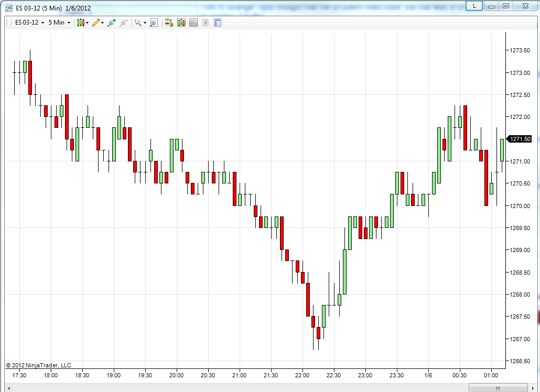Image resolution: width=540 pixels, height=392 pixels.
Task: Click the zoom in magnifier icon
Action: [x=111, y=23]
